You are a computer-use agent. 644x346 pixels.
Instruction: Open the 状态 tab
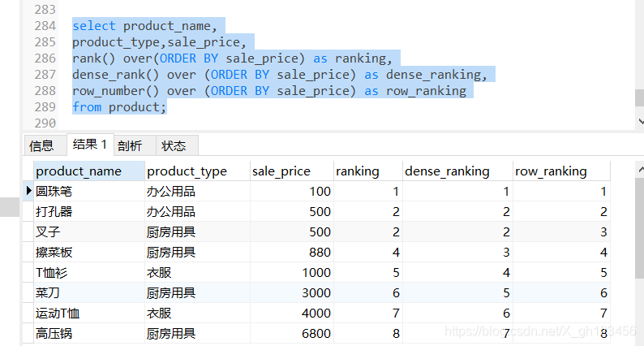tap(177, 145)
